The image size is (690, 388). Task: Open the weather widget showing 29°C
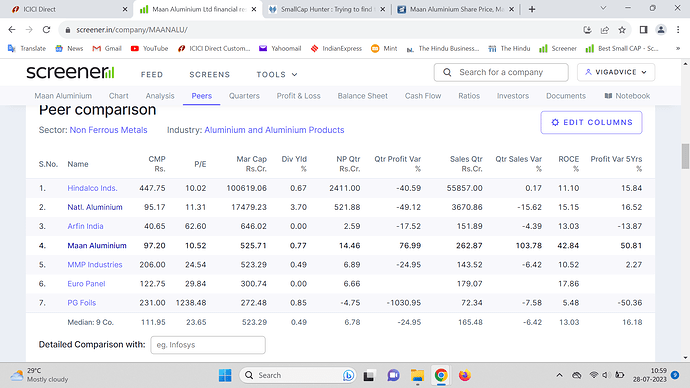click(40, 375)
